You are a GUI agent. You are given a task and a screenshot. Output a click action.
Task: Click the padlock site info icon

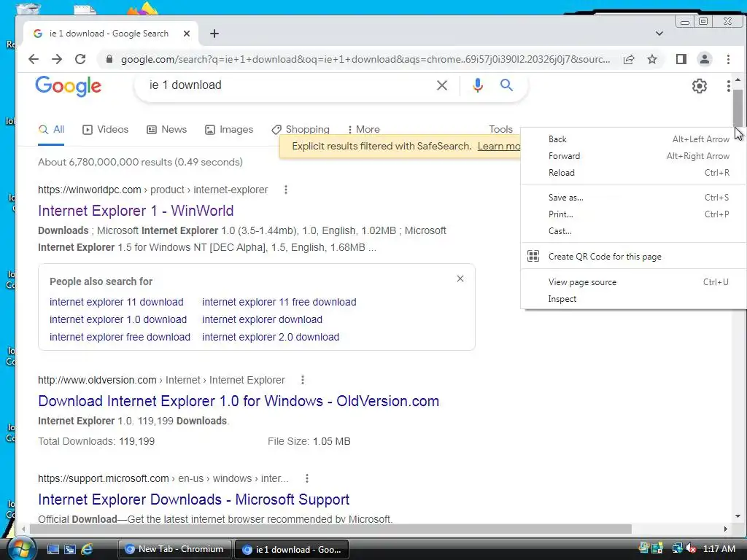pyautogui.click(x=109, y=59)
